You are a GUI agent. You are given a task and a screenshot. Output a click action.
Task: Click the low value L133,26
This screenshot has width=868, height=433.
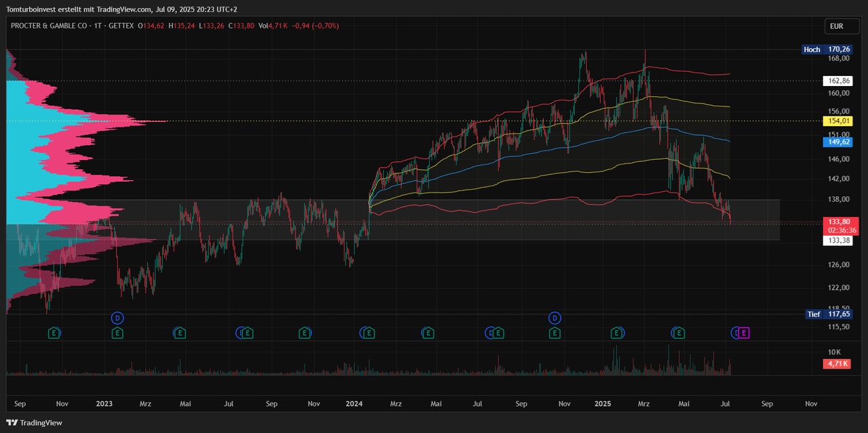click(x=210, y=26)
